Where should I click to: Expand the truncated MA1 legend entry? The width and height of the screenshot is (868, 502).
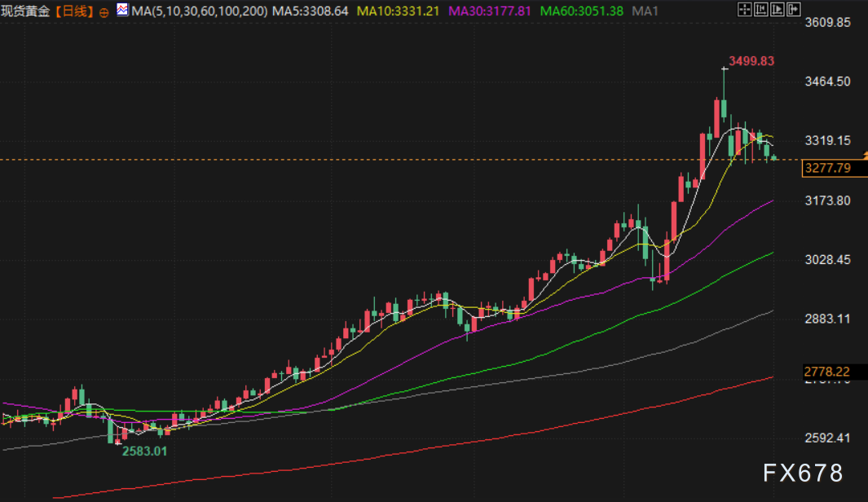click(x=645, y=11)
